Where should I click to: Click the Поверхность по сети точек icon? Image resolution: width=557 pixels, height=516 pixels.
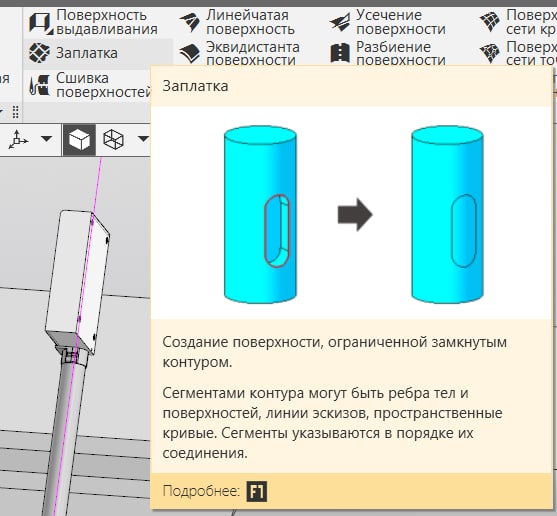click(490, 53)
